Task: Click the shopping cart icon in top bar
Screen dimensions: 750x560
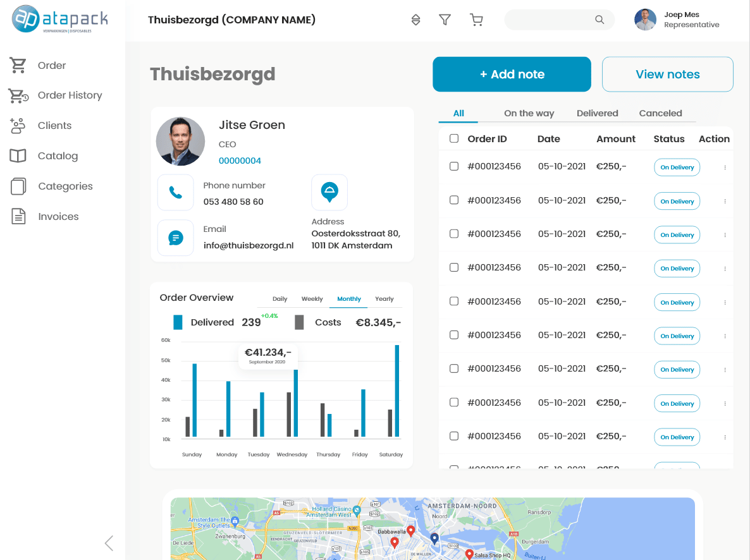Action: (476, 20)
